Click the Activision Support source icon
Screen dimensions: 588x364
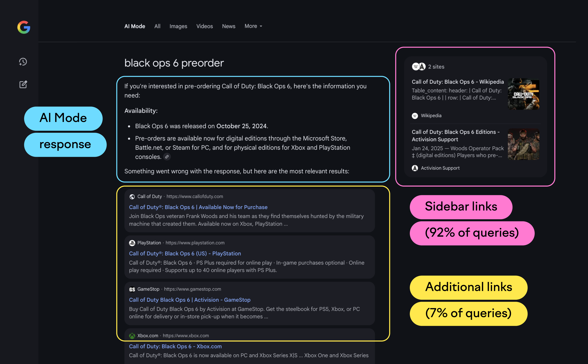[414, 168]
